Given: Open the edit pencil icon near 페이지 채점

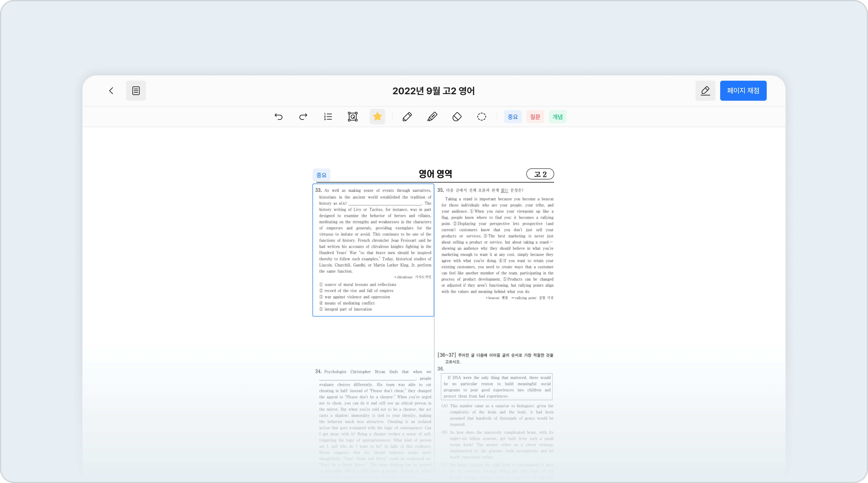Looking at the screenshot, I should [x=705, y=91].
